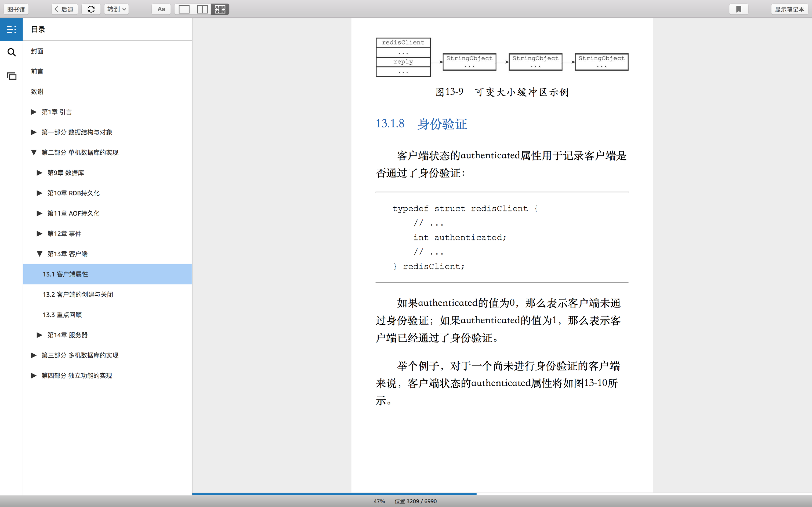The width and height of the screenshot is (812, 507).
Task: Bookmark this page with bookmark icon
Action: pos(738,9)
